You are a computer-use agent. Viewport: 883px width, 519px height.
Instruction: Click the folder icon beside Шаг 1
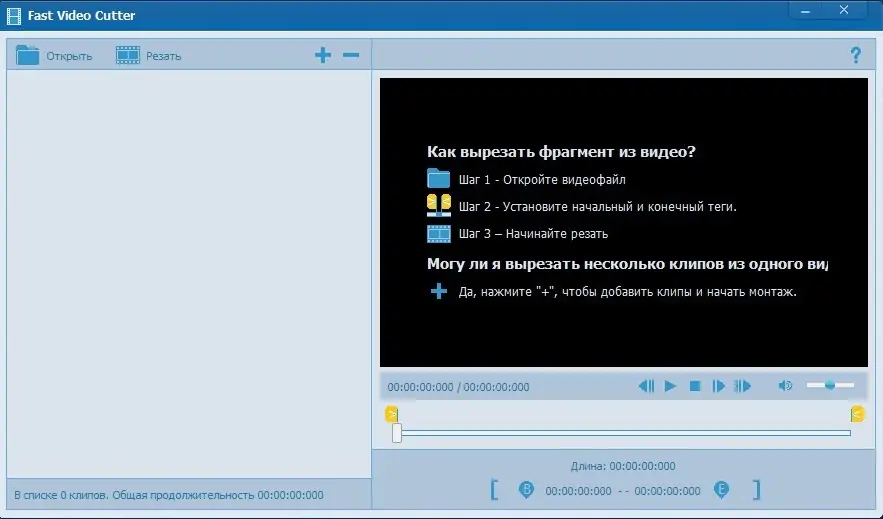(x=439, y=178)
